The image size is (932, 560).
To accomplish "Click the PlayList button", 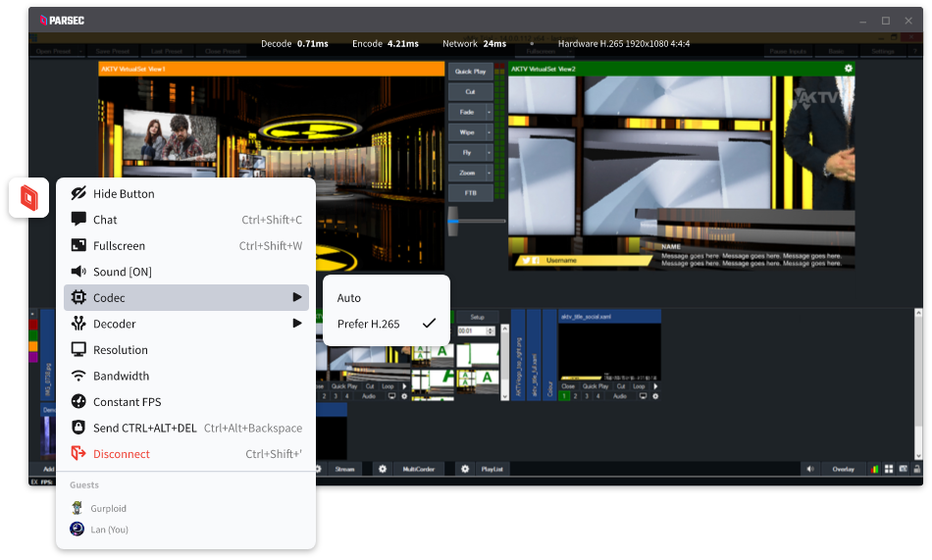I will [492, 469].
